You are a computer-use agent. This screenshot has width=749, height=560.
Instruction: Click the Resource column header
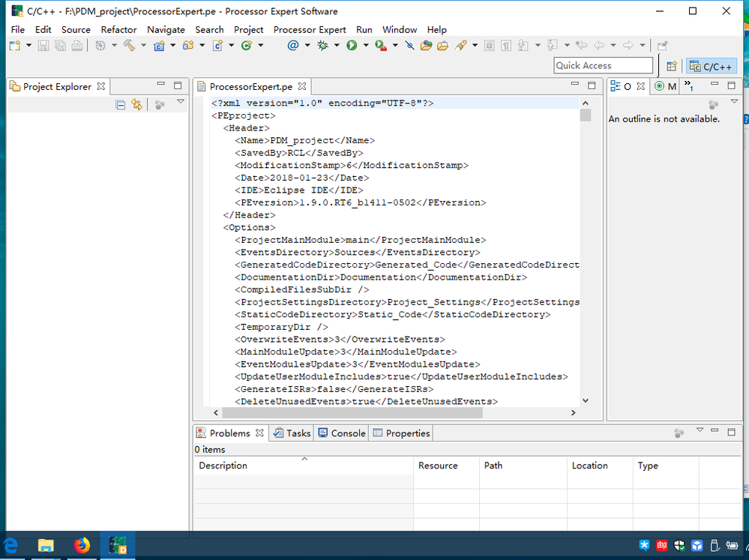pos(446,466)
